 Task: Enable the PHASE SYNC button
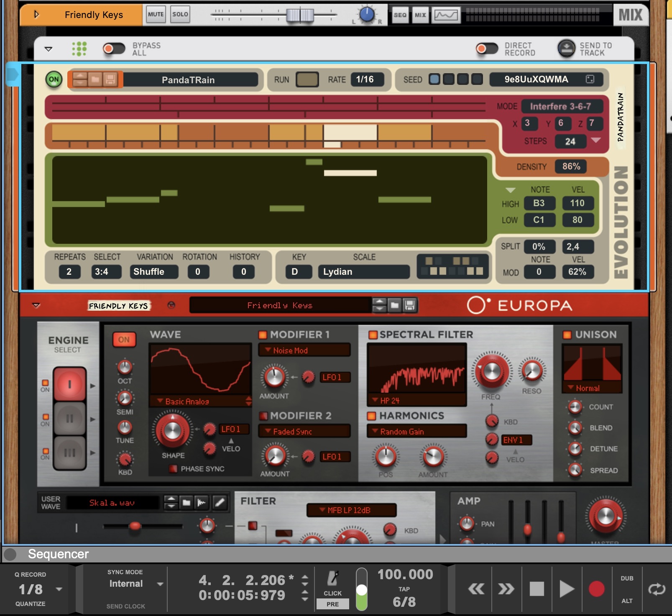173,469
